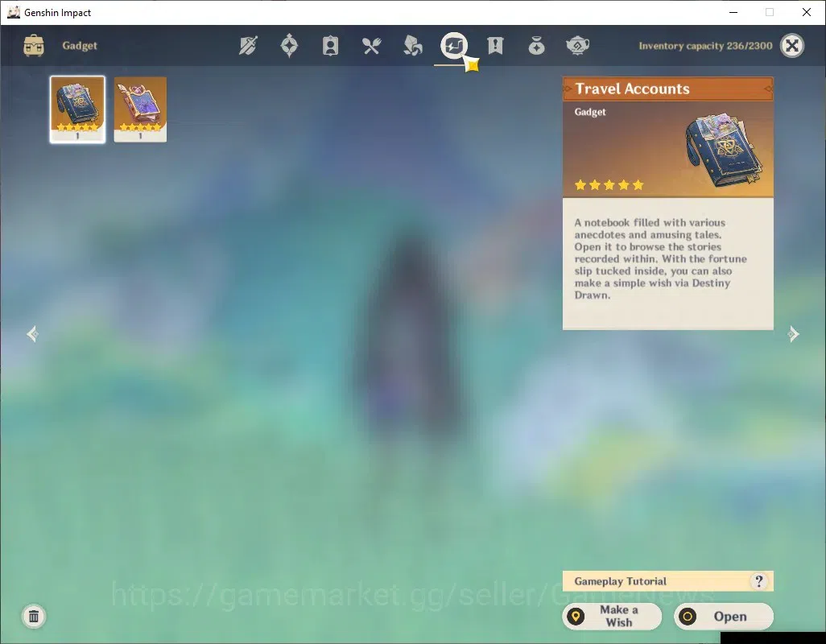Switch to the Food inventory tab
The height and width of the screenshot is (644, 826).
[371, 46]
